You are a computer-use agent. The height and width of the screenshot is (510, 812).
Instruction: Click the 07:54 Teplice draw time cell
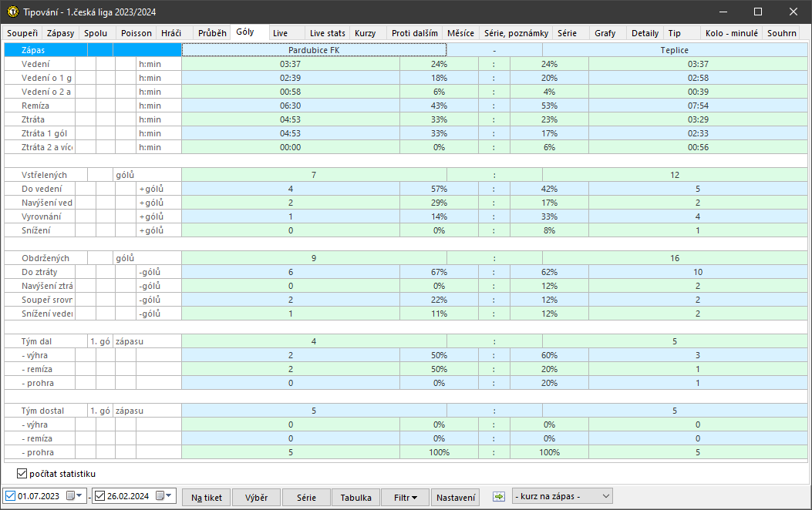[x=698, y=106]
